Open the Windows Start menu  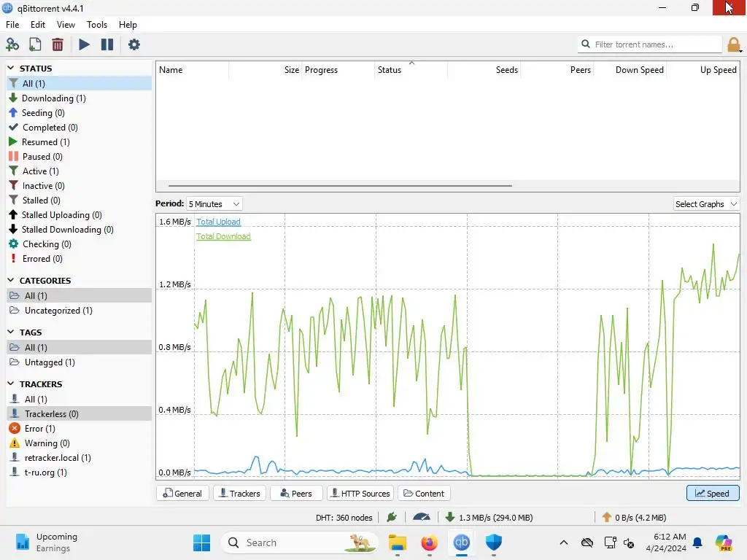click(x=201, y=542)
